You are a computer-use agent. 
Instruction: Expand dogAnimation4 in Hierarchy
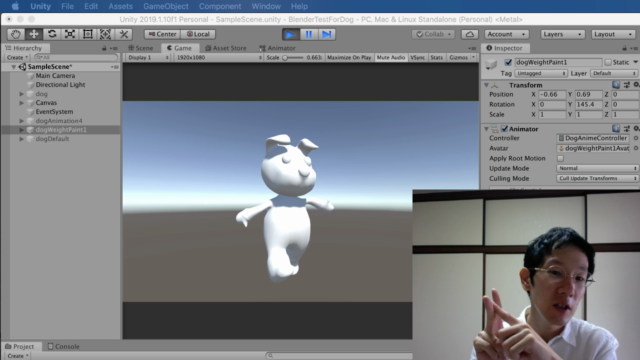pos(21,121)
